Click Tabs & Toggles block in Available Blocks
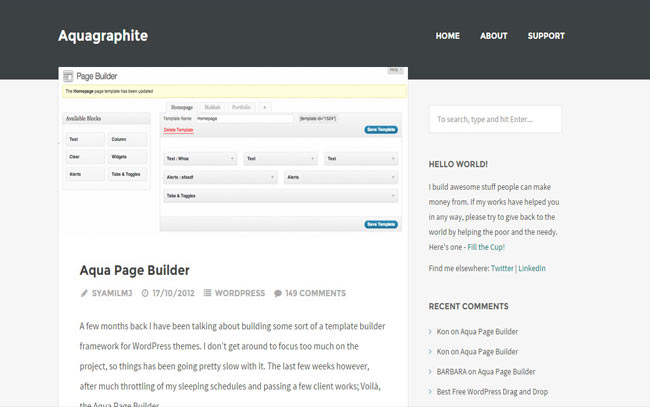This screenshot has height=407, width=650. [127, 174]
